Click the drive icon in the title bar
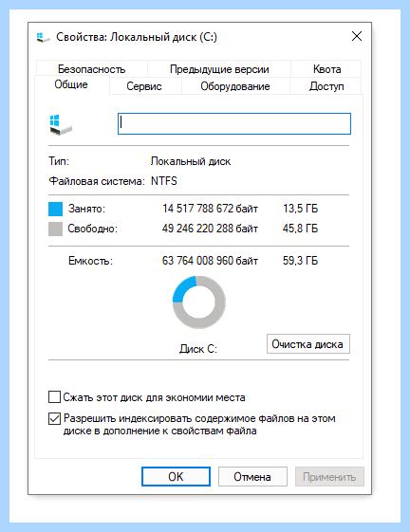Viewport: 410px width, 532px height. click(x=43, y=37)
